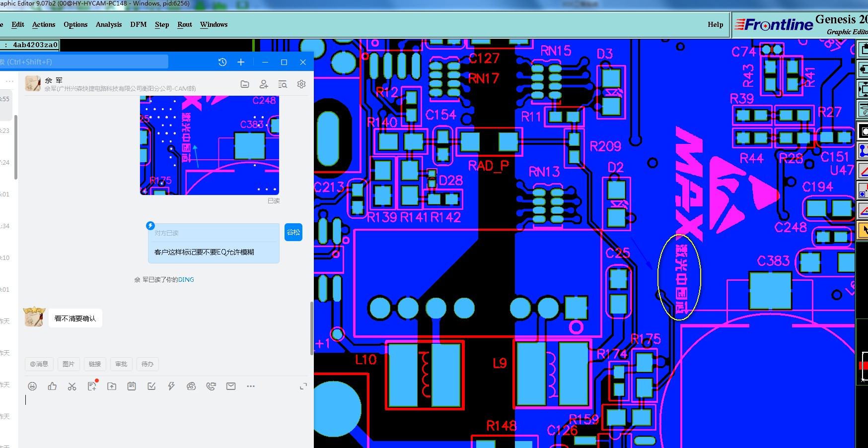Open the emoji picker in chat toolbar

click(32, 386)
